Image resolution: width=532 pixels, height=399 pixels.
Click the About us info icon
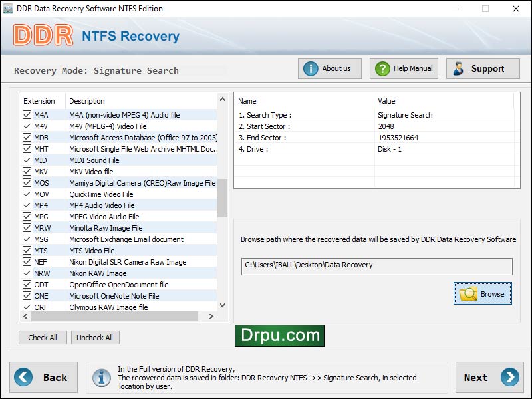click(311, 69)
